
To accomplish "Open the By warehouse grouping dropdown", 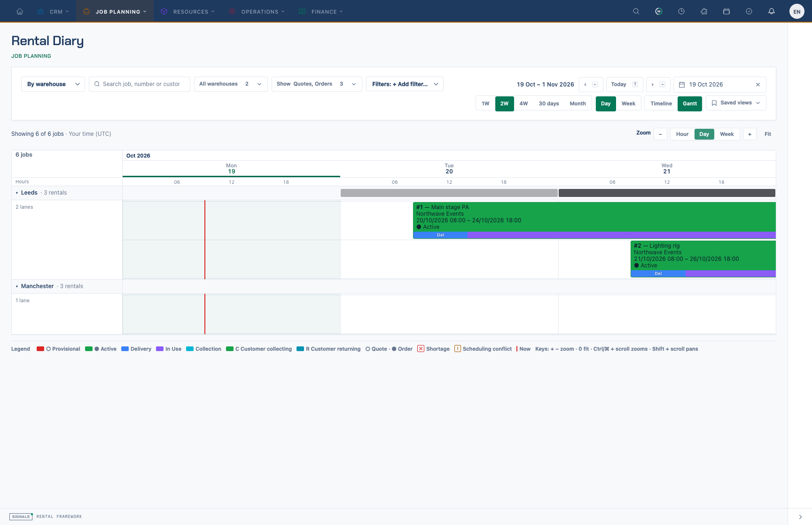I will point(53,84).
